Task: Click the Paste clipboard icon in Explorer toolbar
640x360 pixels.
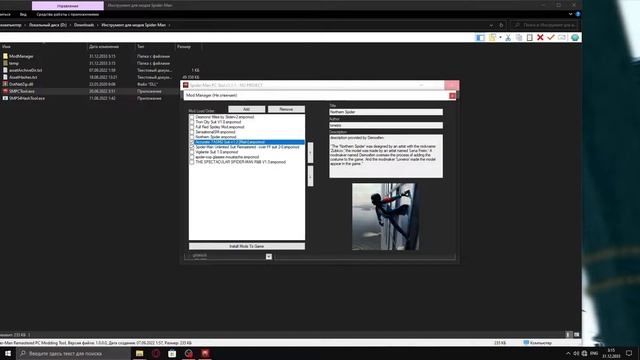Action: [529, 38]
